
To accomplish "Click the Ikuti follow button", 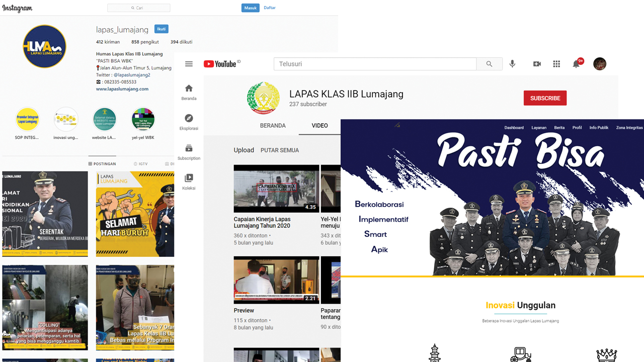I will (161, 29).
